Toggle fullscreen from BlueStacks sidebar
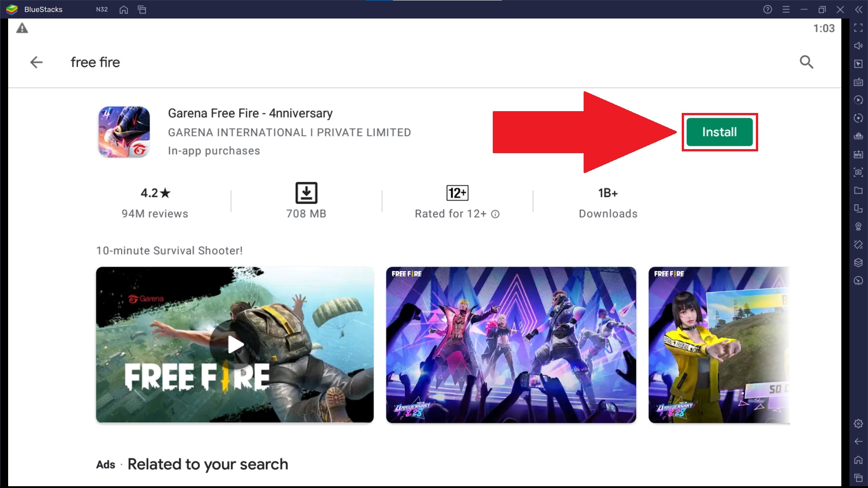The width and height of the screenshot is (868, 488). [x=858, y=28]
